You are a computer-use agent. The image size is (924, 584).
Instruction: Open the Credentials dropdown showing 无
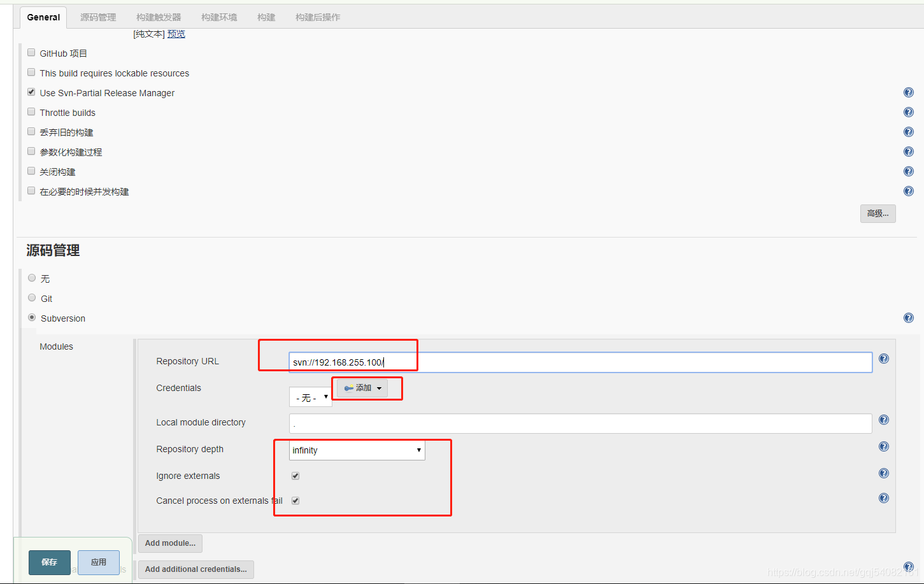pos(311,397)
